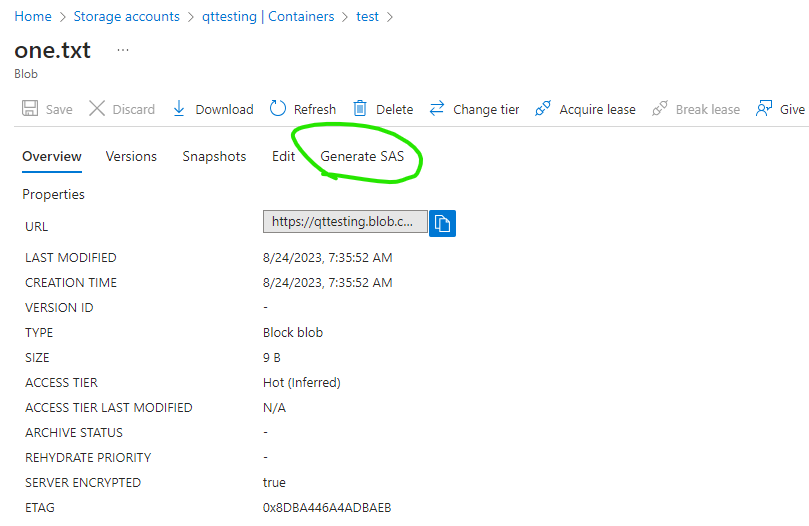This screenshot has width=809, height=526.
Task: Click the SERVER ENCRYPTED true value
Action: point(274,483)
